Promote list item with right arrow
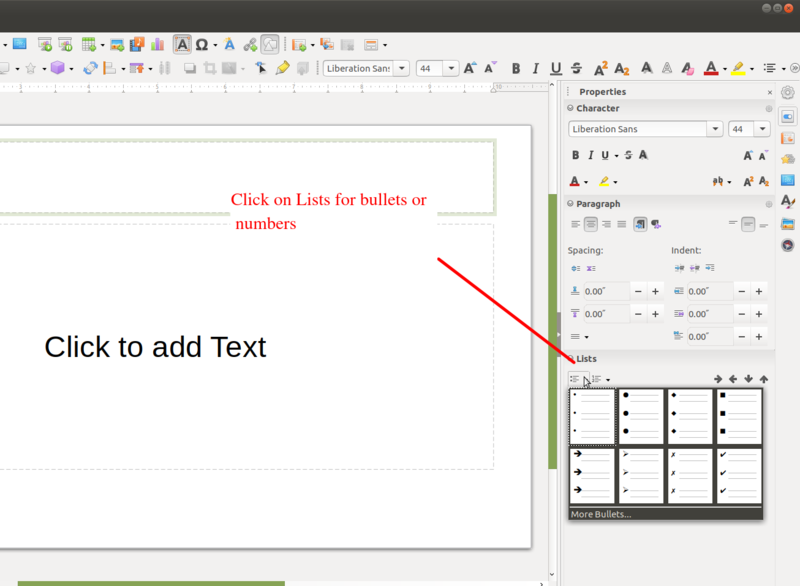800x586 pixels. (718, 379)
